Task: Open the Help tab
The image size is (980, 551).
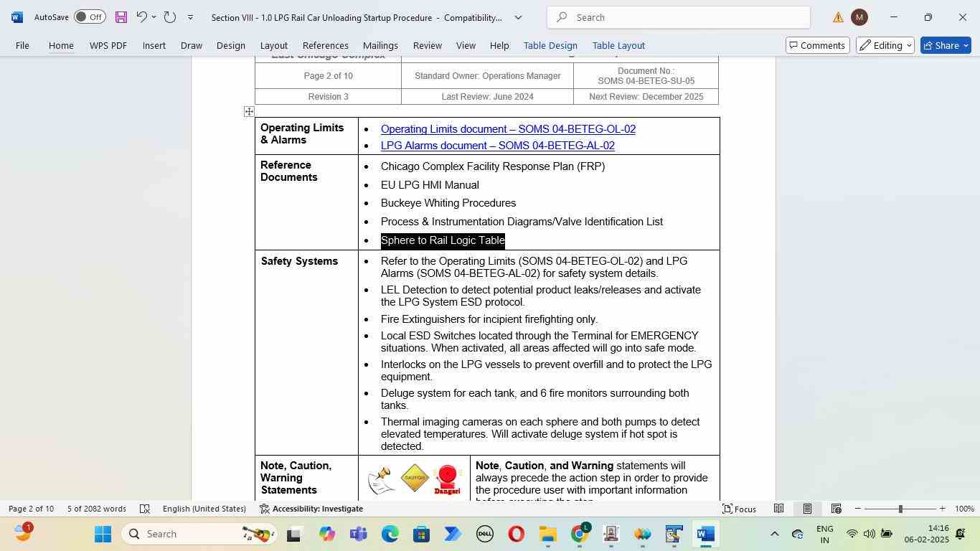Action: coord(499,45)
